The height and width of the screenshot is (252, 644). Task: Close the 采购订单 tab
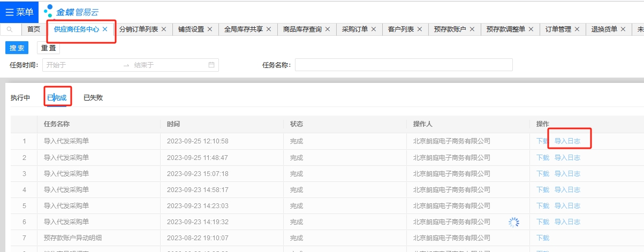(x=374, y=29)
